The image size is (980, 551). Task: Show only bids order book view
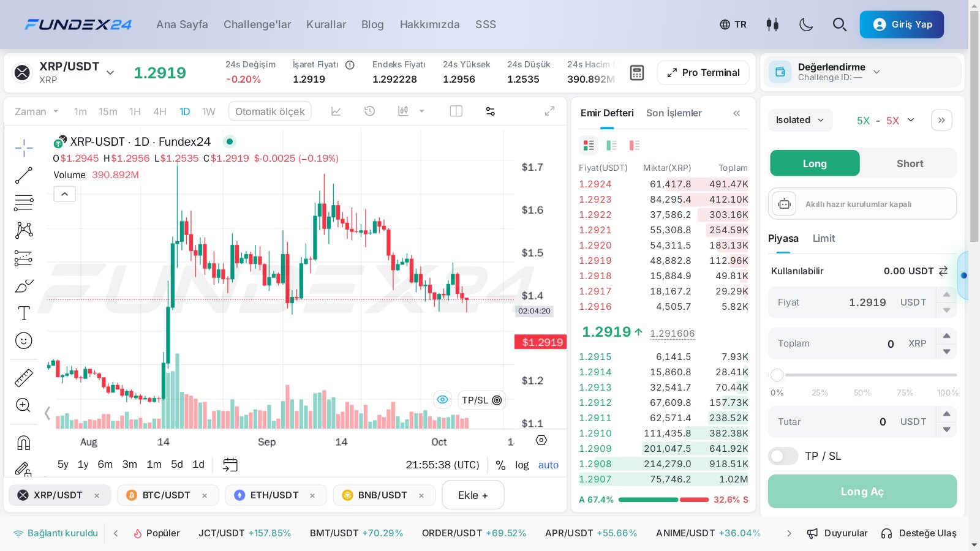pyautogui.click(x=611, y=145)
